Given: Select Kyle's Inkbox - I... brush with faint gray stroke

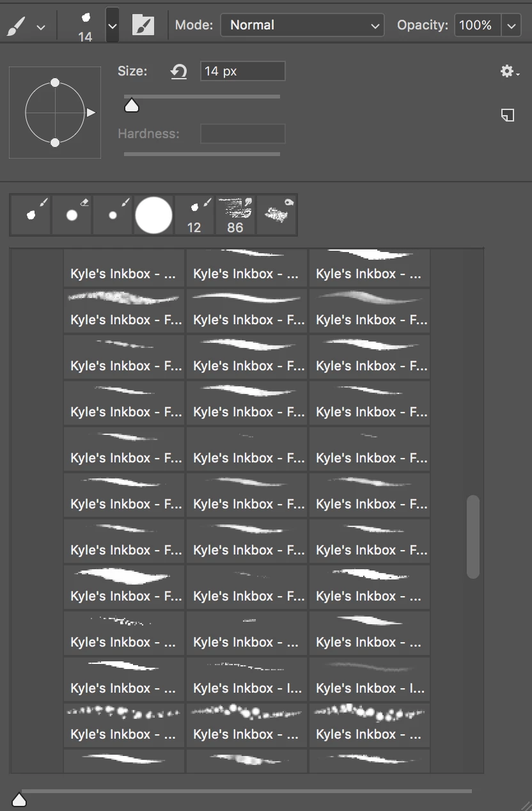Looking at the screenshot, I should (x=370, y=679).
